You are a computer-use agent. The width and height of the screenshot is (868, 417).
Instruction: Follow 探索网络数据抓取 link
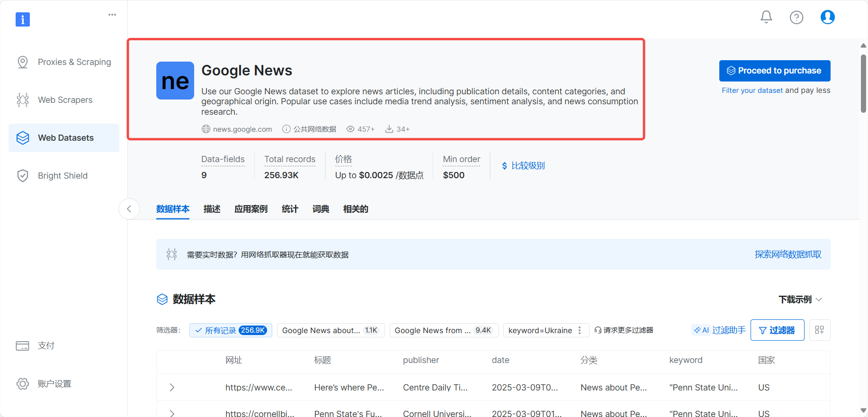[788, 254]
